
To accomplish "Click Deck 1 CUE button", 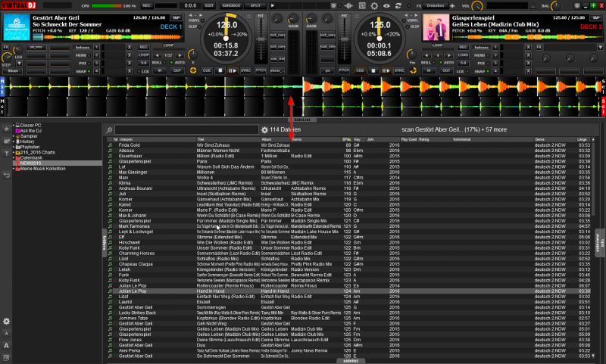I will pyautogui.click(x=207, y=70).
